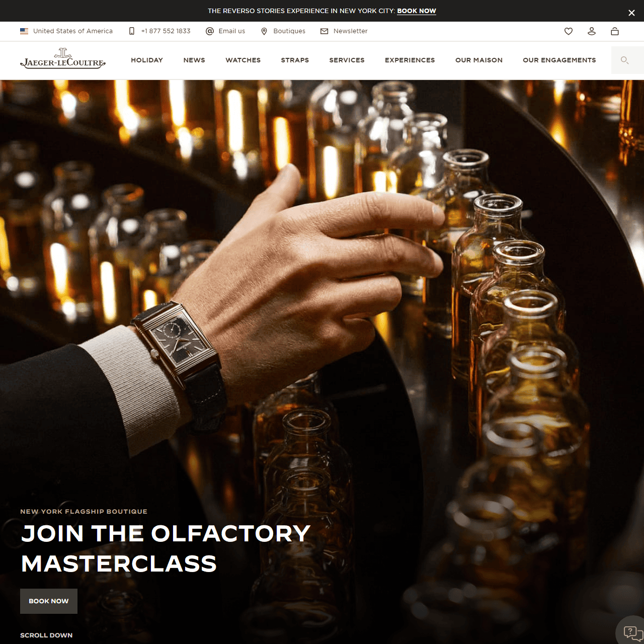The width and height of the screenshot is (644, 644).
Task: Open the Holiday menu
Action: [x=147, y=60]
